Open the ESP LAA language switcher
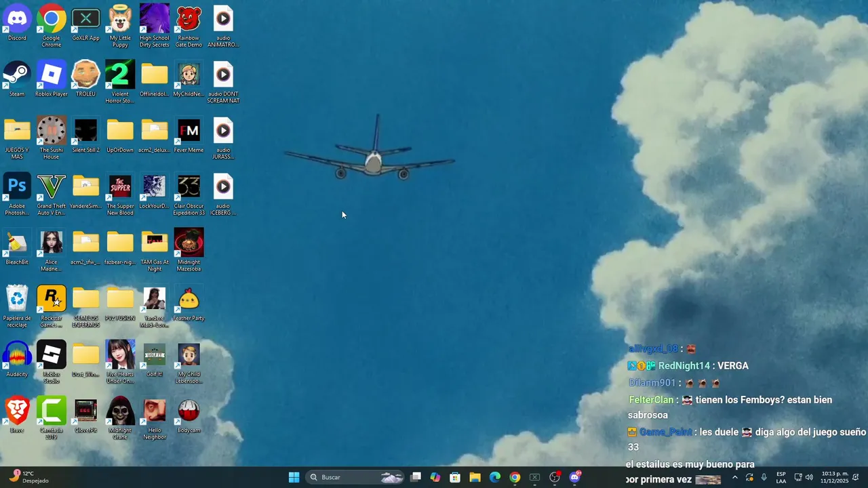The height and width of the screenshot is (488, 868). tap(781, 477)
